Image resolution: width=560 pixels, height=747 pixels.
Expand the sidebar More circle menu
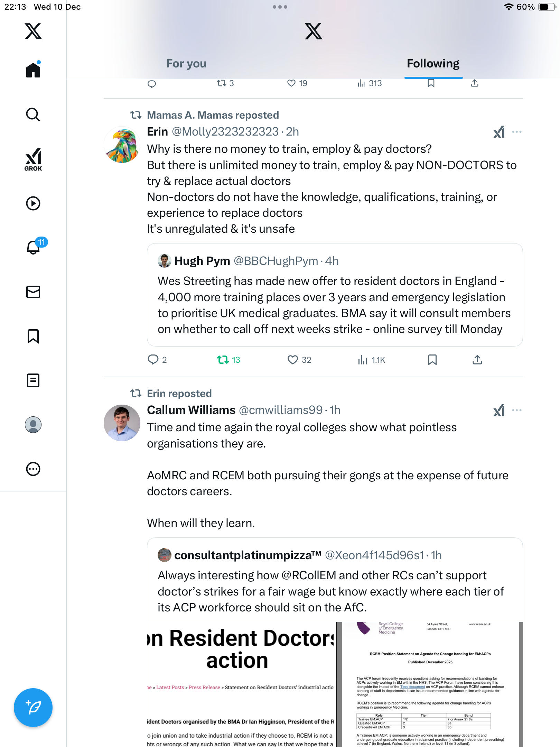(33, 469)
